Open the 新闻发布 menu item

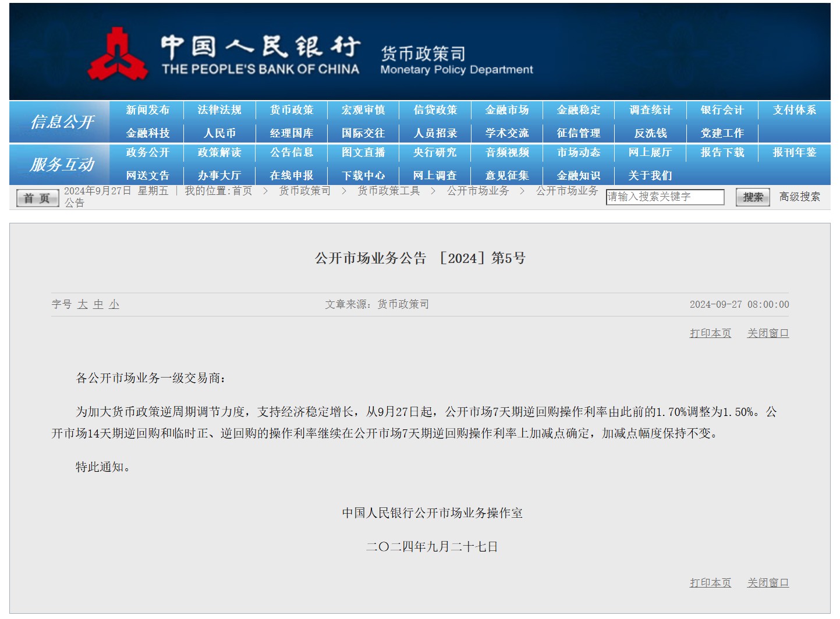tap(148, 110)
